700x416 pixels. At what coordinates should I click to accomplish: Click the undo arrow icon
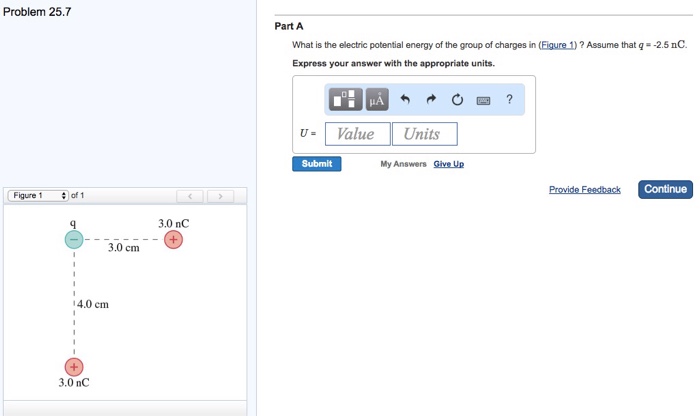[x=405, y=99]
